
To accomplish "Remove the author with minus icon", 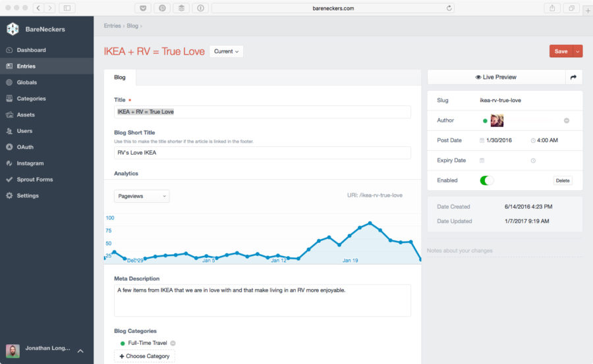I will (567, 120).
